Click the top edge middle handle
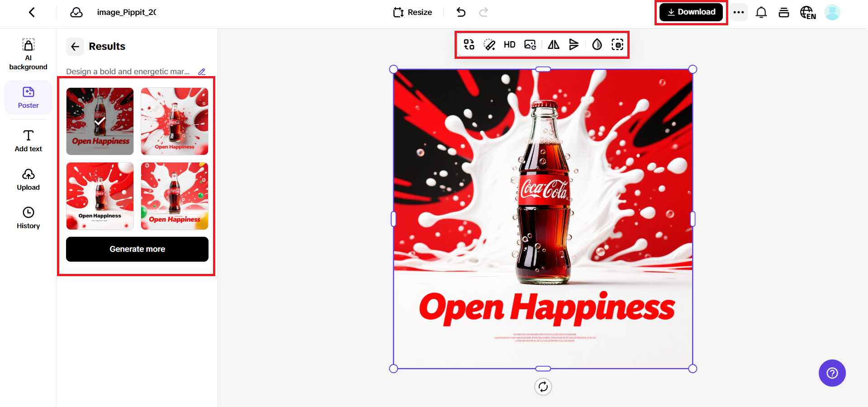868x407 pixels. [543, 69]
